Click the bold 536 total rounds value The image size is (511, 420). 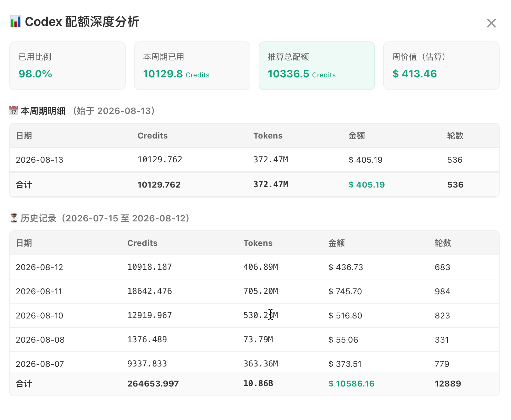tap(455, 185)
